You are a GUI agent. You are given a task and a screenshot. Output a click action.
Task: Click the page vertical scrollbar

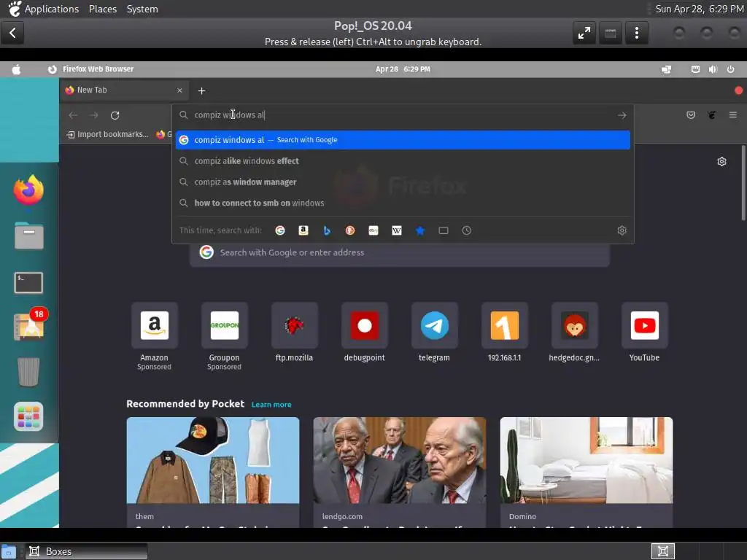tap(743, 183)
